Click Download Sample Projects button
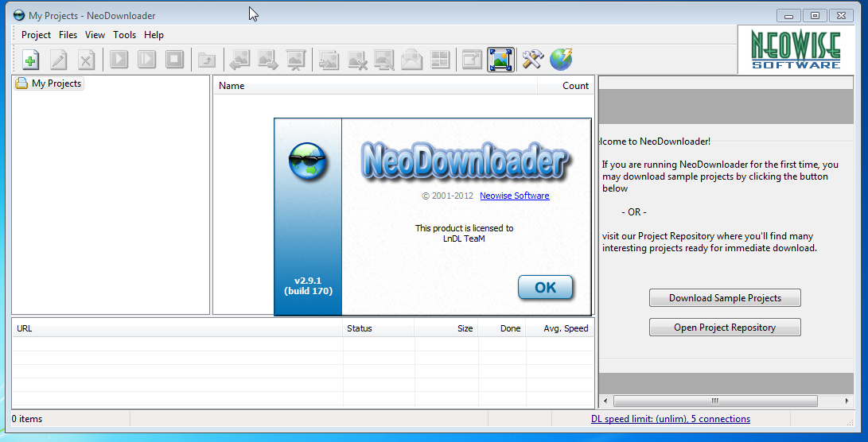This screenshot has height=442, width=868. pos(725,297)
